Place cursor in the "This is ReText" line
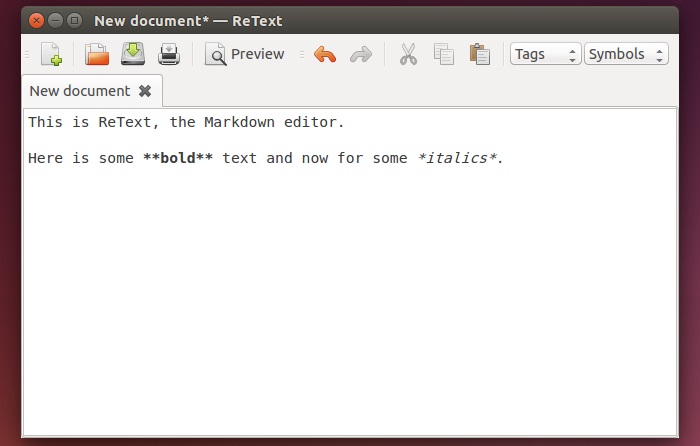This screenshot has width=700, height=446. [x=186, y=122]
